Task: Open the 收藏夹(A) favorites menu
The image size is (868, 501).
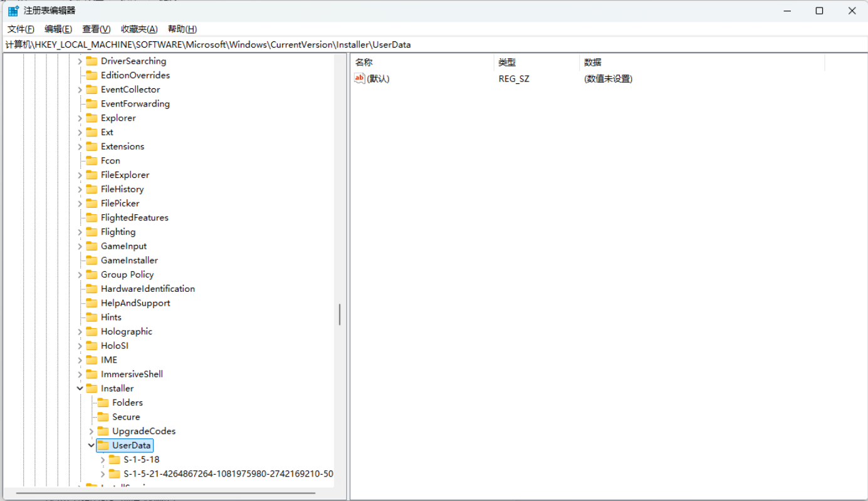Action: point(139,29)
